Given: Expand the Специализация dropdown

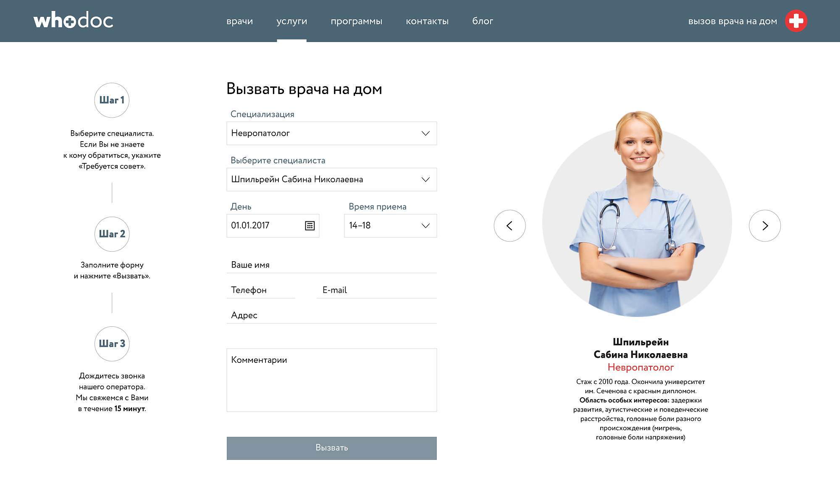Looking at the screenshot, I should point(332,133).
